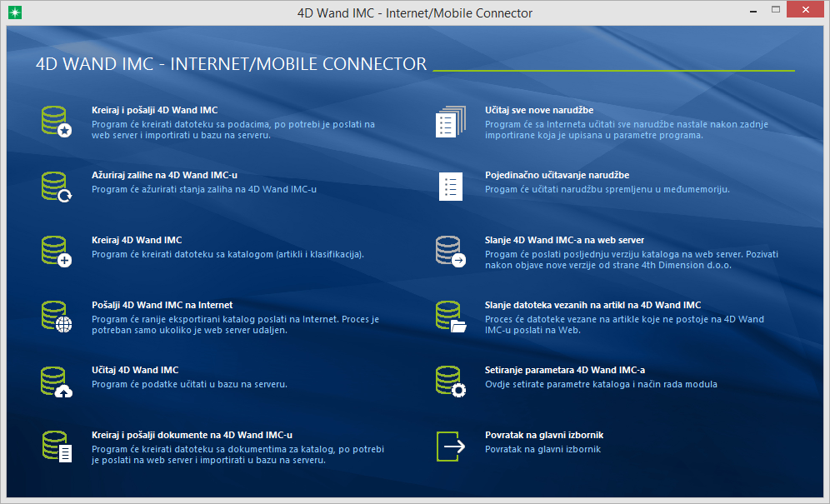Click the stacked lists icon for Učitaj sve narudžbe

click(451, 122)
